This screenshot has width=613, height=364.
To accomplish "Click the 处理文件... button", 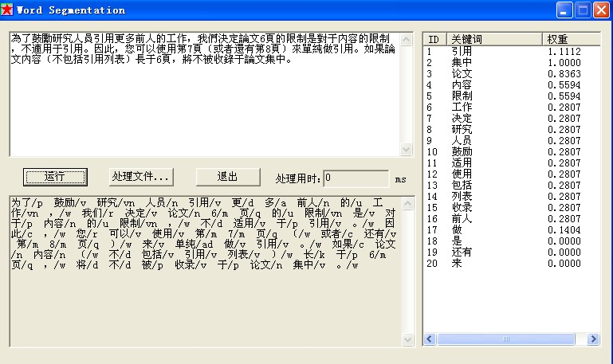I will click(x=141, y=177).
